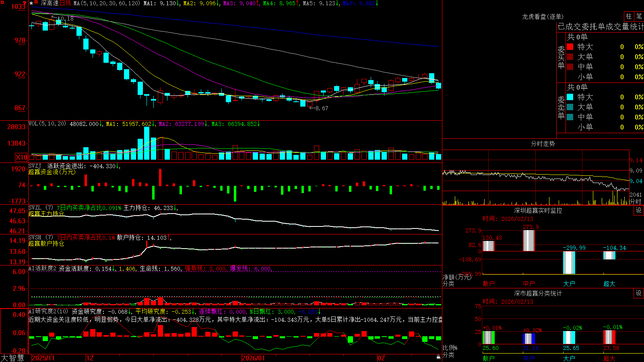Click the 超赢主力持仓 label
The width and height of the screenshot is (644, 362).
[46, 214]
